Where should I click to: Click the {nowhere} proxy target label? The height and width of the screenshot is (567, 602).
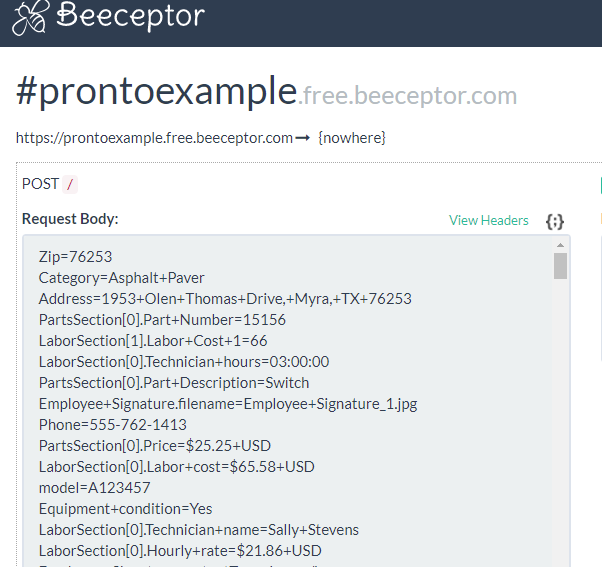pos(352,138)
